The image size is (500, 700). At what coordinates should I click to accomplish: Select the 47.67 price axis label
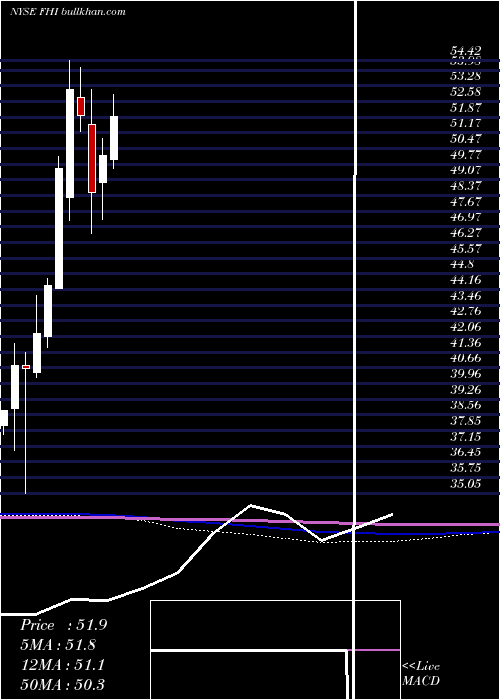[x=466, y=201]
